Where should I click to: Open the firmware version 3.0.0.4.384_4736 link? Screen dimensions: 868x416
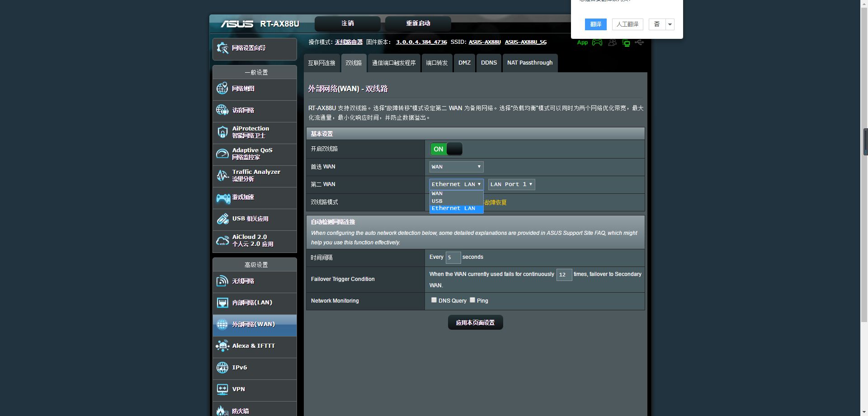pos(421,42)
